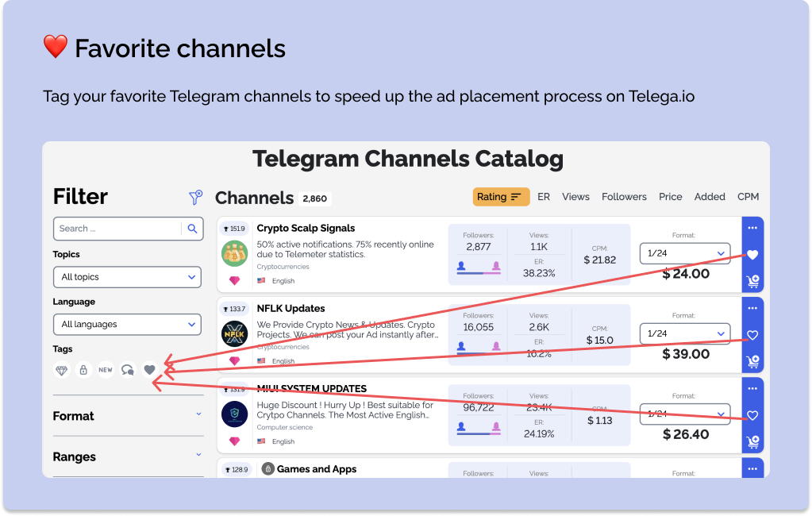Click the 38.23% ER value
Screen dimensions: 812x516
pos(539,273)
